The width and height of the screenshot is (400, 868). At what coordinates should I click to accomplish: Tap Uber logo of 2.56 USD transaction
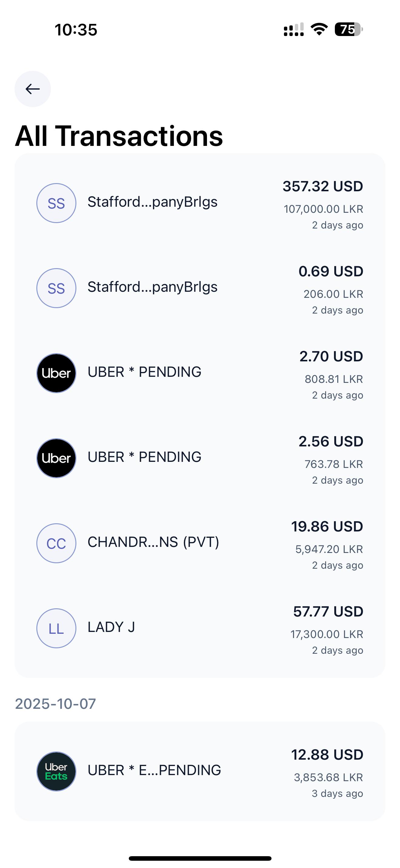(56, 458)
